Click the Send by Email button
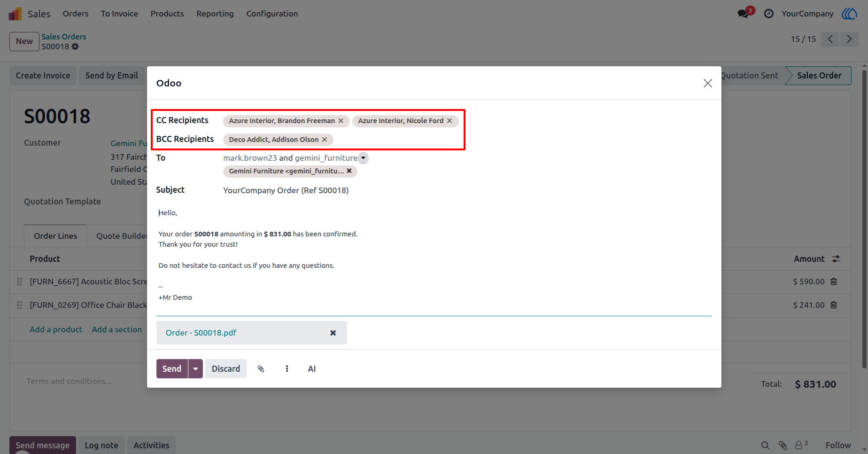The image size is (868, 454). pos(112,76)
